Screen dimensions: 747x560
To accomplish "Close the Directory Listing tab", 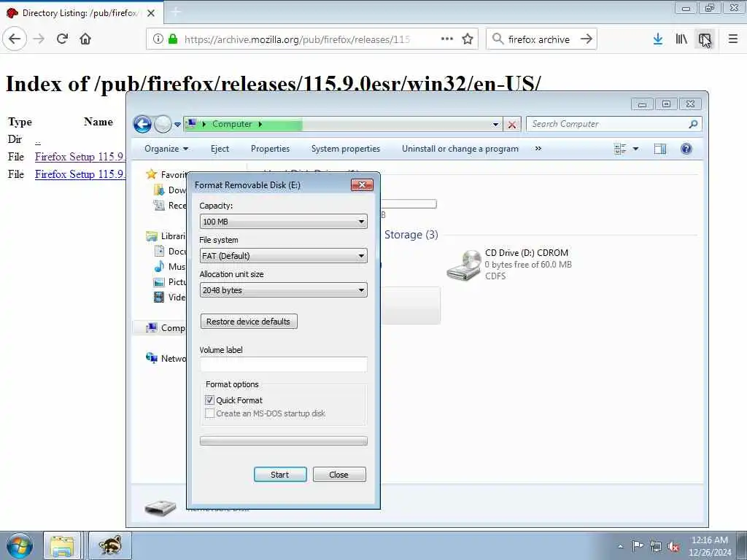I will point(151,13).
